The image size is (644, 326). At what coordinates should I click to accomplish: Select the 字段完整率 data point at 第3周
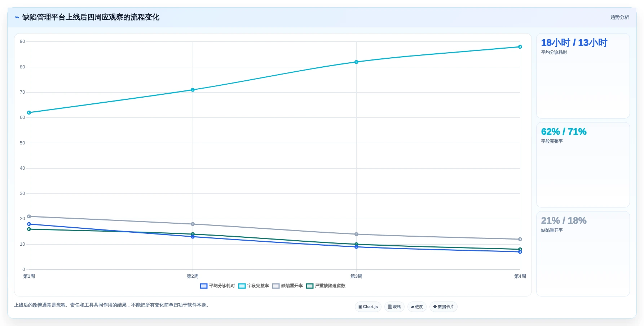[356, 62]
